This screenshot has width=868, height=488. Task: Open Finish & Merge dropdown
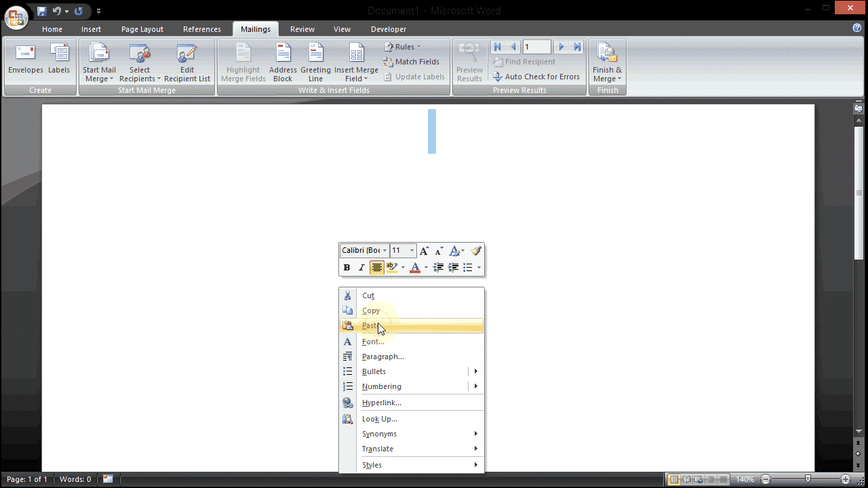pos(607,62)
